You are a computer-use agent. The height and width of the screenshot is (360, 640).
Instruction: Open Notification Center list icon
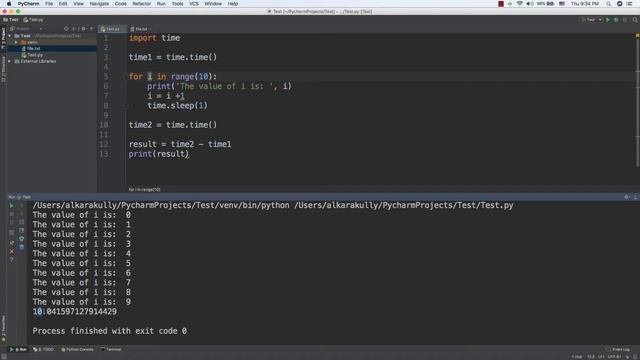pyautogui.click(x=629, y=4)
